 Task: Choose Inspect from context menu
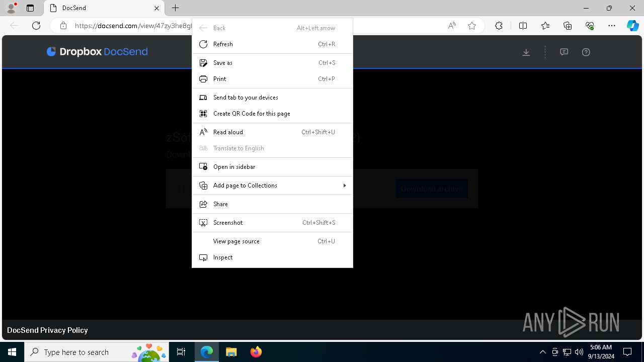[x=272, y=257]
